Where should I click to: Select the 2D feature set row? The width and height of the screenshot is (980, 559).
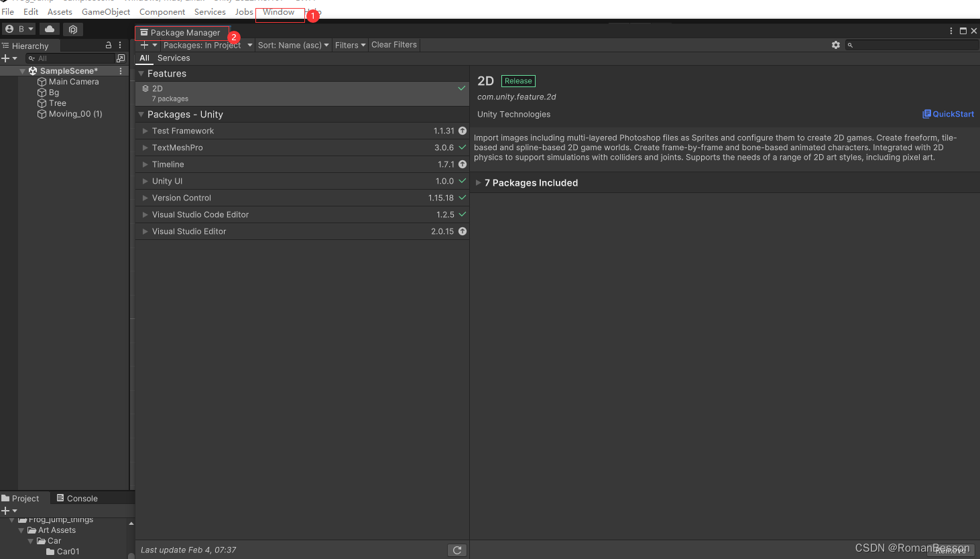[302, 94]
